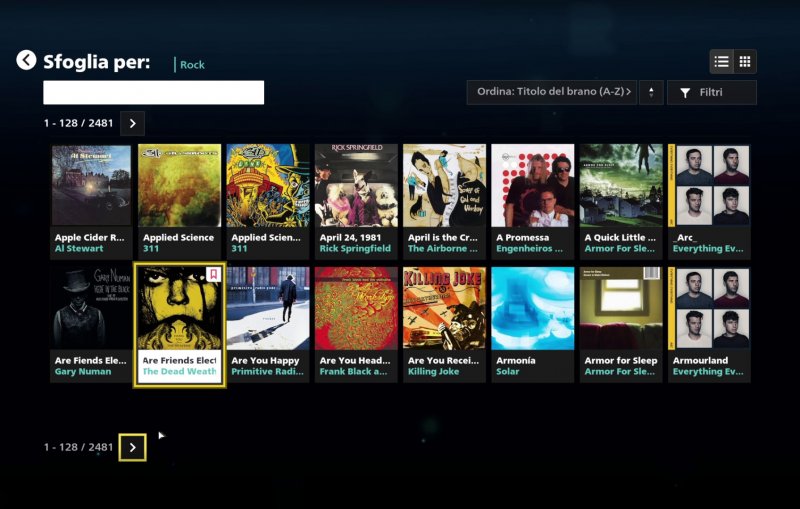Open the Gary Numan artist link
Screen dimensions: 800x509
[78, 372]
